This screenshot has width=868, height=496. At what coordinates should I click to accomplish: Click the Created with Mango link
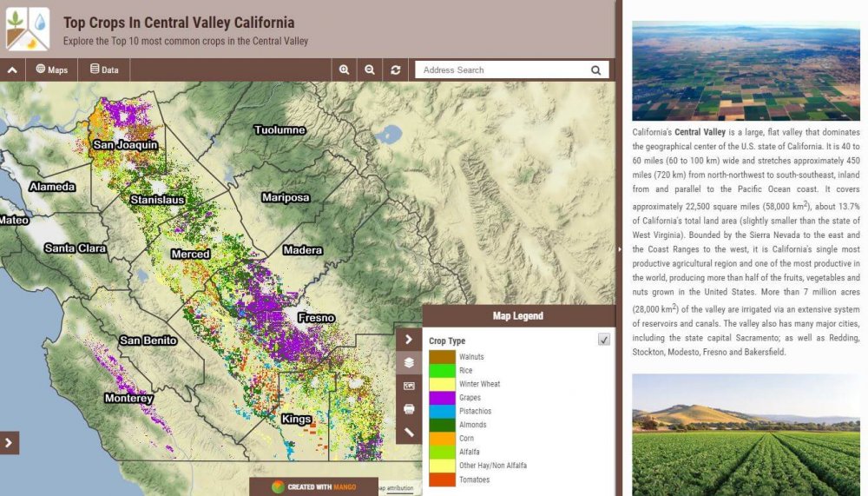314,486
